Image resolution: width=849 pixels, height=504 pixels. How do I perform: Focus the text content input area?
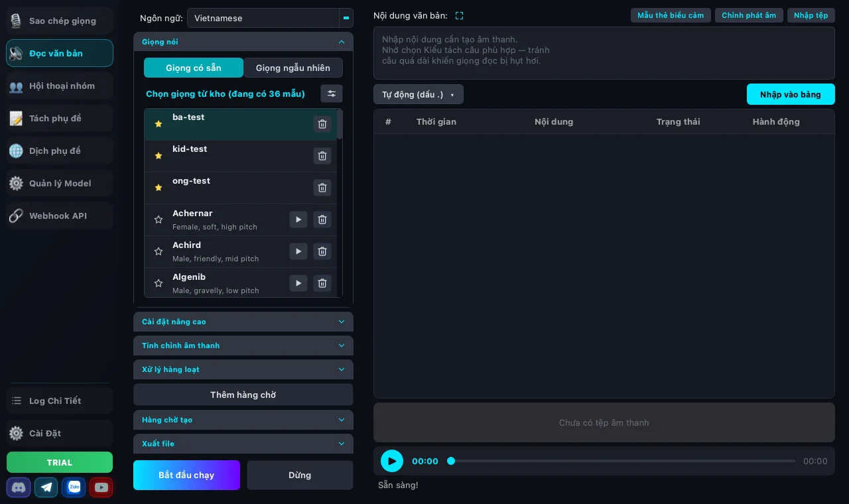604,53
